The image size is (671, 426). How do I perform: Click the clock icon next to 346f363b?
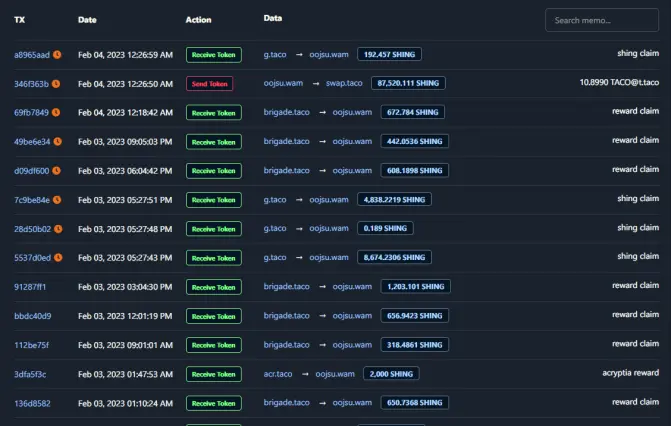coord(56,83)
